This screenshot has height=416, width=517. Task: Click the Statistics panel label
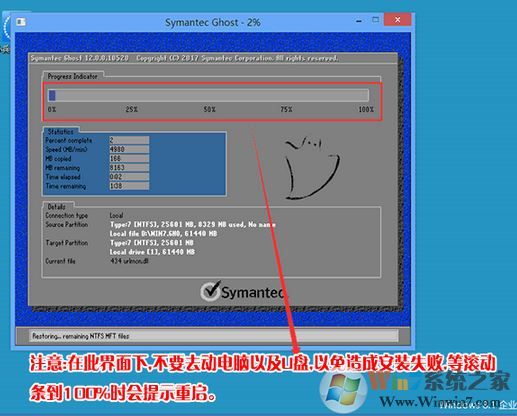(60, 131)
